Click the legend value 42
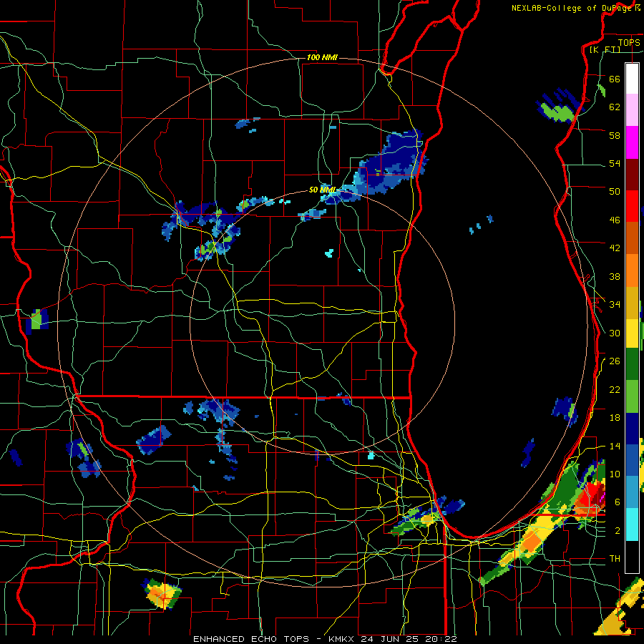Viewport: 644px width, 644px height. [615, 248]
